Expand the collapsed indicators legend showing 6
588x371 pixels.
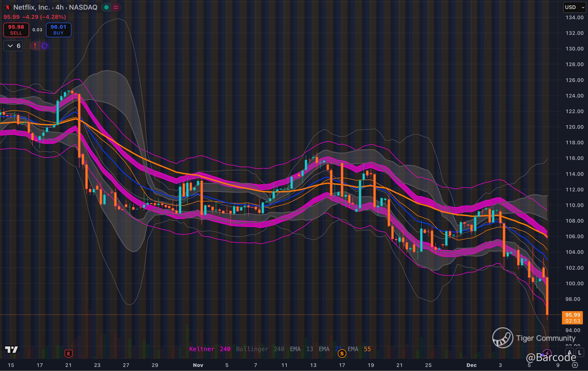(13, 46)
